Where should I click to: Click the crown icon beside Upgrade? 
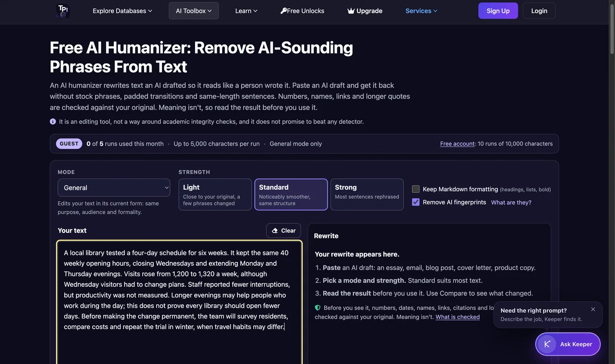351,11
